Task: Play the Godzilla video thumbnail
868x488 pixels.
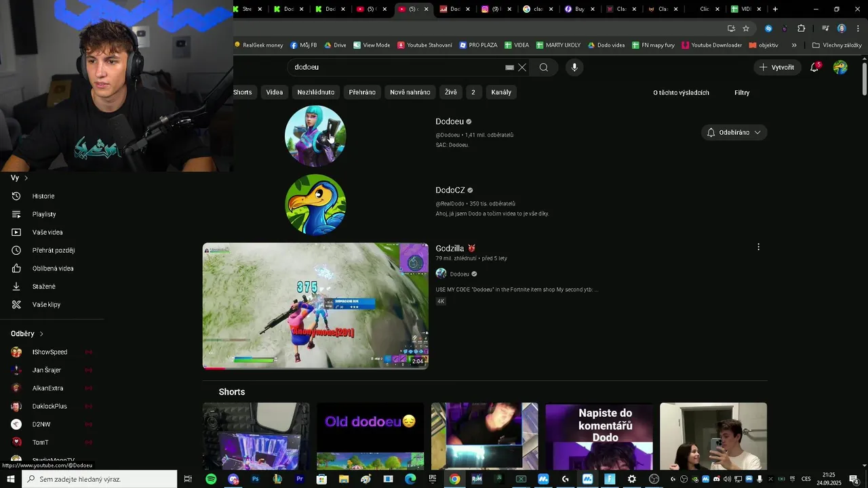Action: [315, 306]
